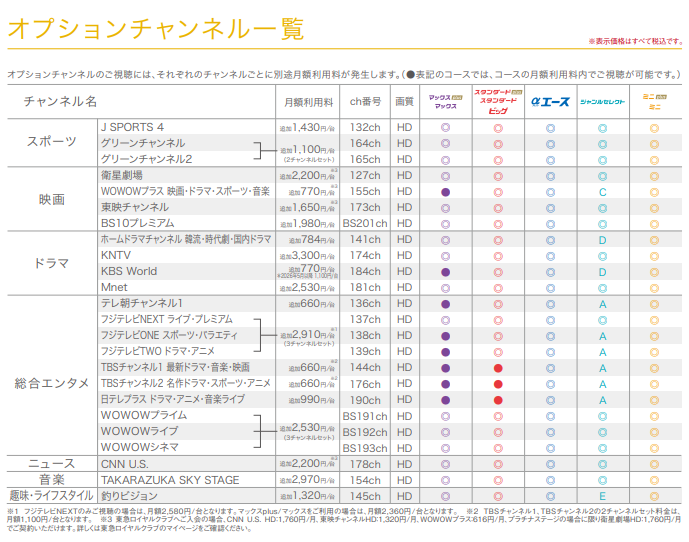This screenshot has height=542, width=689.
Task: Click the チャンネル名 column header
Action: 60,102
